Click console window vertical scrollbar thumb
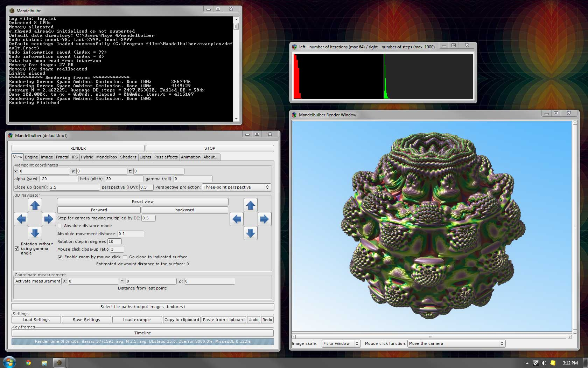 236,26
